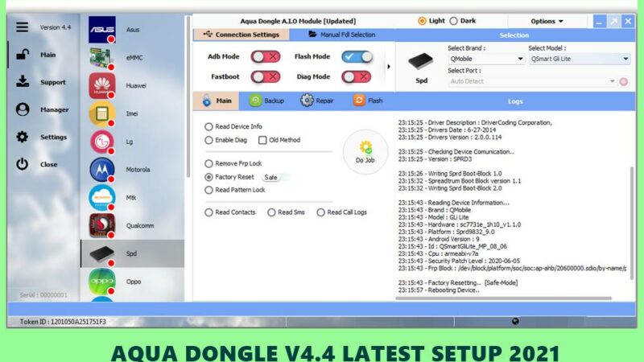Image resolution: width=644 pixels, height=362 pixels.
Task: Click the Main label in sidebar
Action: click(x=48, y=55)
